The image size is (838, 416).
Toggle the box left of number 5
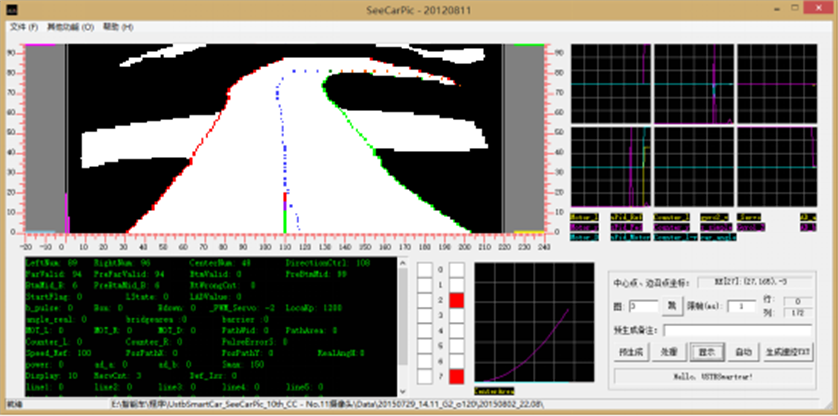[x=424, y=346]
